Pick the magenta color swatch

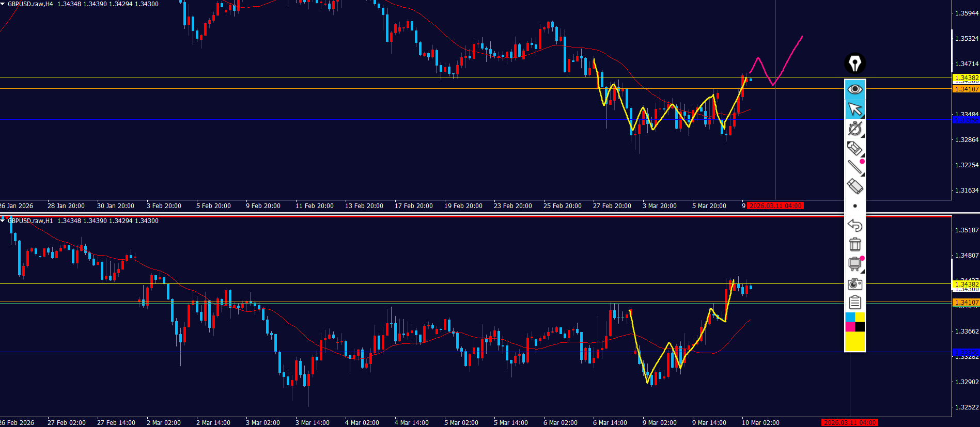pos(850,327)
